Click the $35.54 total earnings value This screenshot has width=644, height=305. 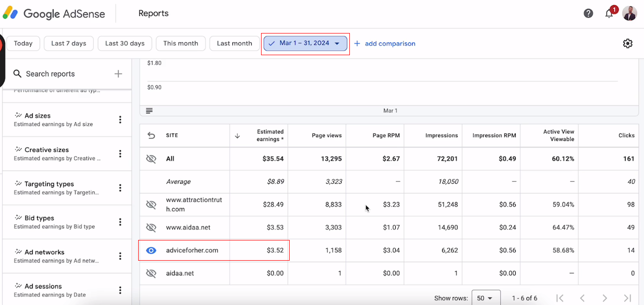273,159
